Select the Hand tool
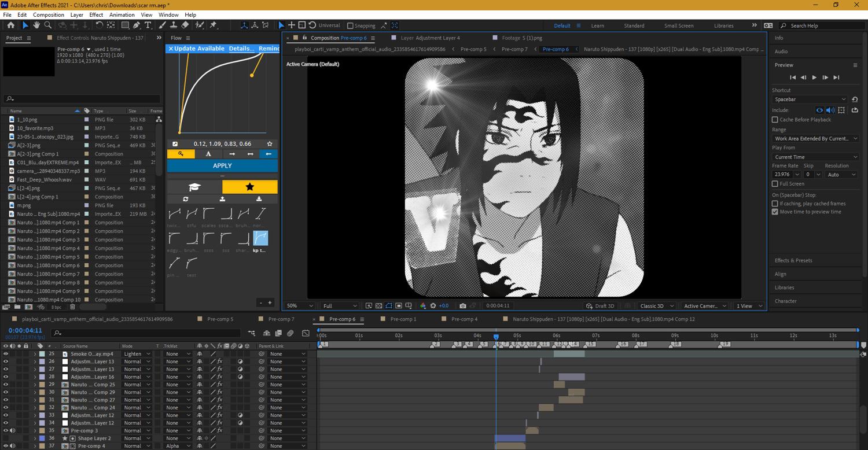Viewport: 868px width, 450px height. click(36, 25)
